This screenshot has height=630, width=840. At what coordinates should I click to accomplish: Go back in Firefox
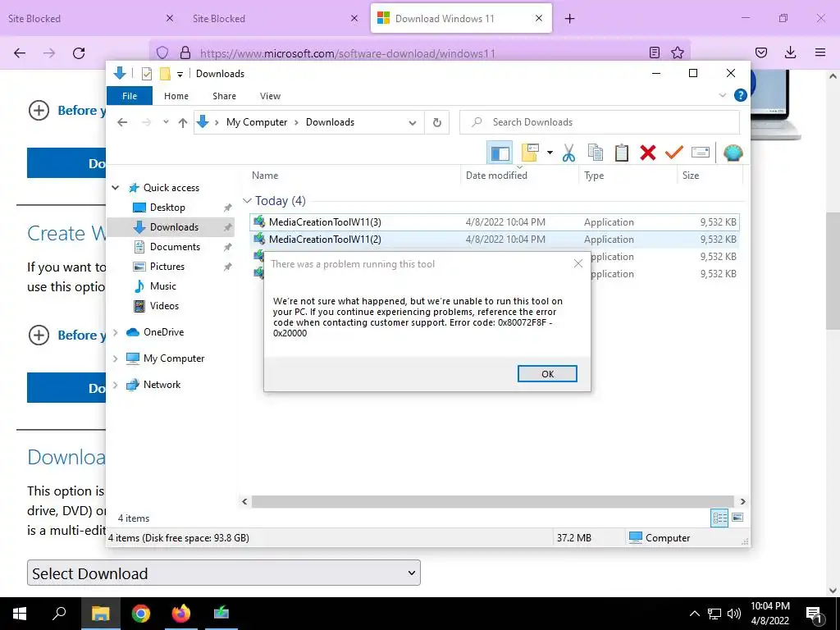pos(20,52)
